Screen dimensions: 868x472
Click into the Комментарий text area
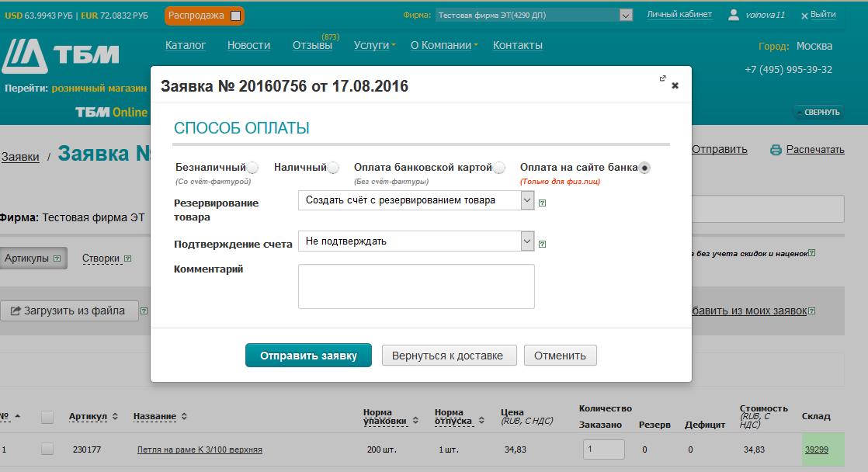click(416, 286)
